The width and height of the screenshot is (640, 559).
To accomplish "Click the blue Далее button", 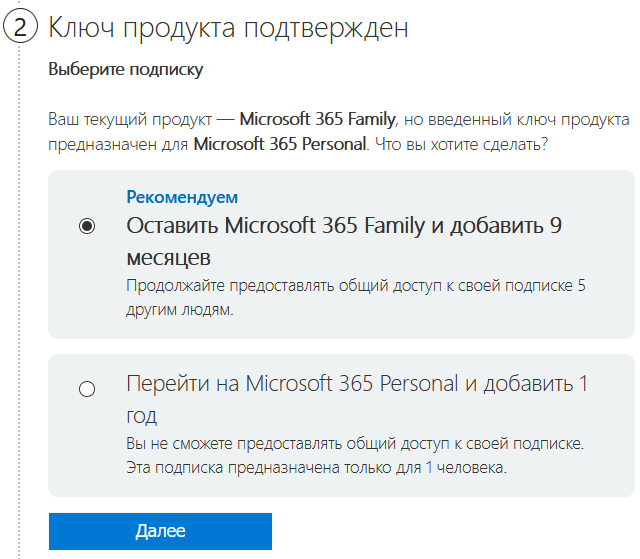I will pyautogui.click(x=160, y=531).
